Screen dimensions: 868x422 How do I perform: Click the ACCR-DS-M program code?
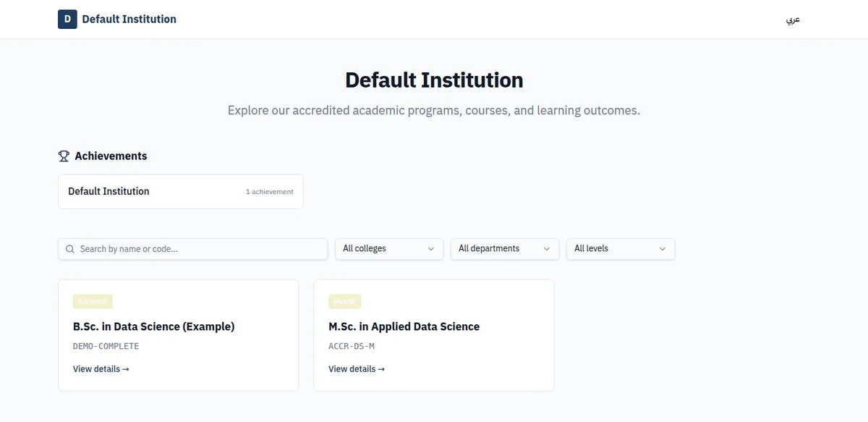(x=352, y=346)
